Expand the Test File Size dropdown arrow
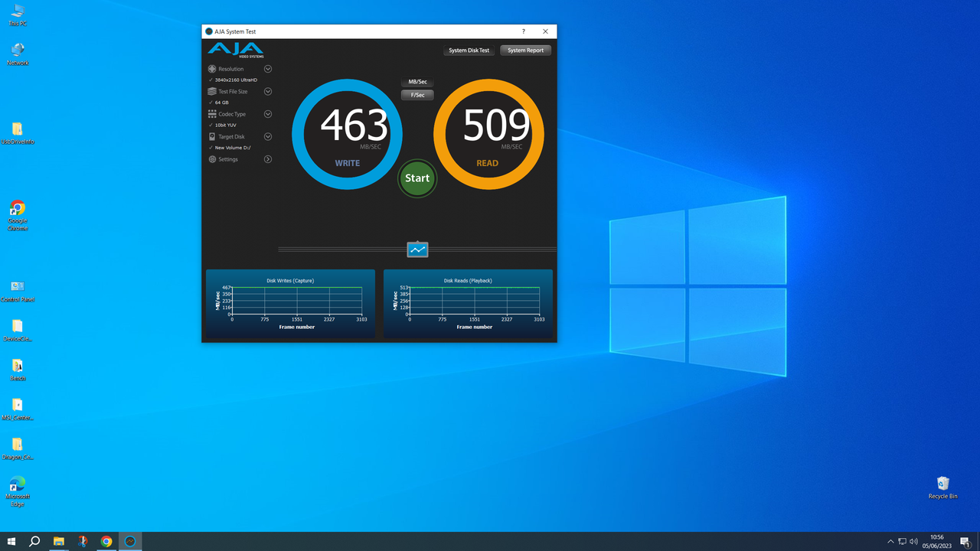Image resolution: width=980 pixels, height=551 pixels. point(268,91)
